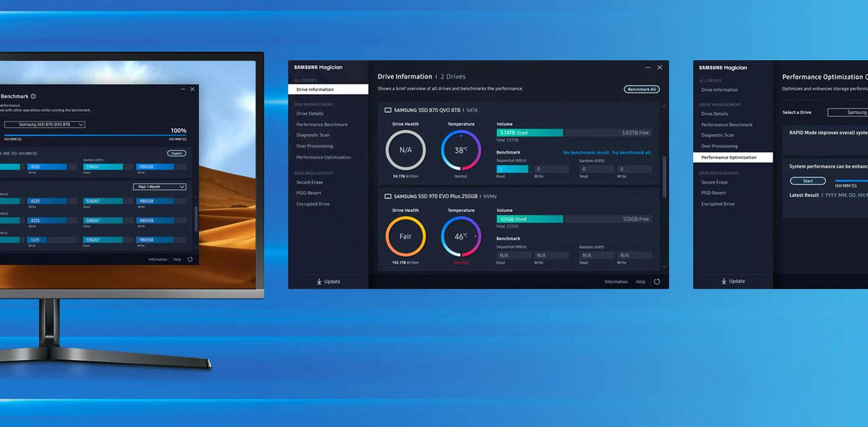Open Diagnostic Scan in the center window sidebar
The height and width of the screenshot is (427, 868).
pyautogui.click(x=313, y=135)
